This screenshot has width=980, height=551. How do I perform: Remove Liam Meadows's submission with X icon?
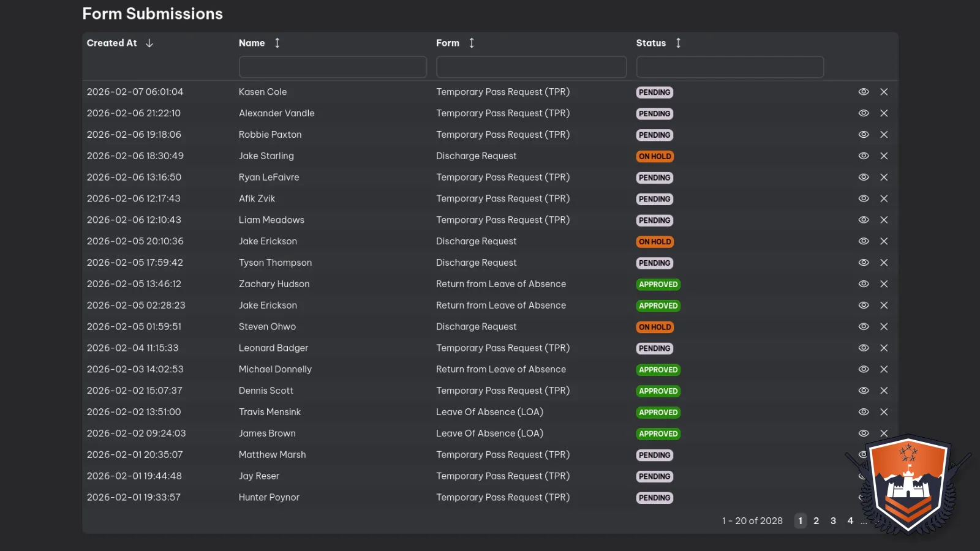point(884,220)
